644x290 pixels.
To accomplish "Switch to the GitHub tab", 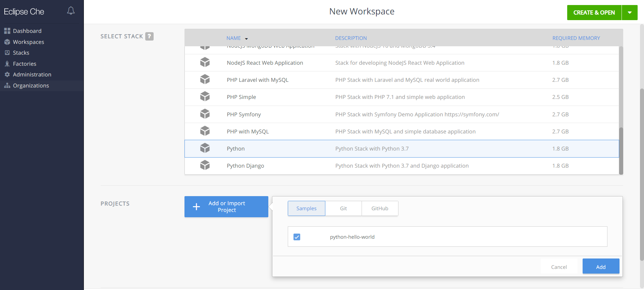I will click(380, 208).
